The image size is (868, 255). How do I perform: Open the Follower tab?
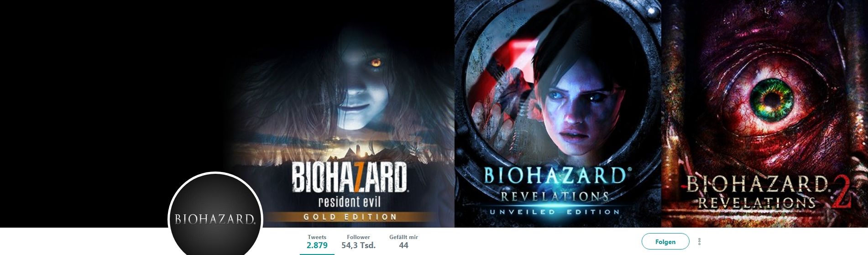[x=358, y=241]
